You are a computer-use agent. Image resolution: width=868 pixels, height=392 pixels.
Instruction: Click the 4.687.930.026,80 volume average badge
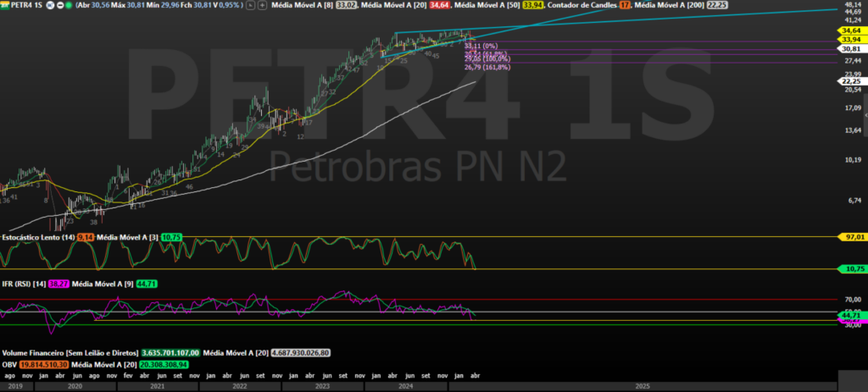[x=301, y=352]
